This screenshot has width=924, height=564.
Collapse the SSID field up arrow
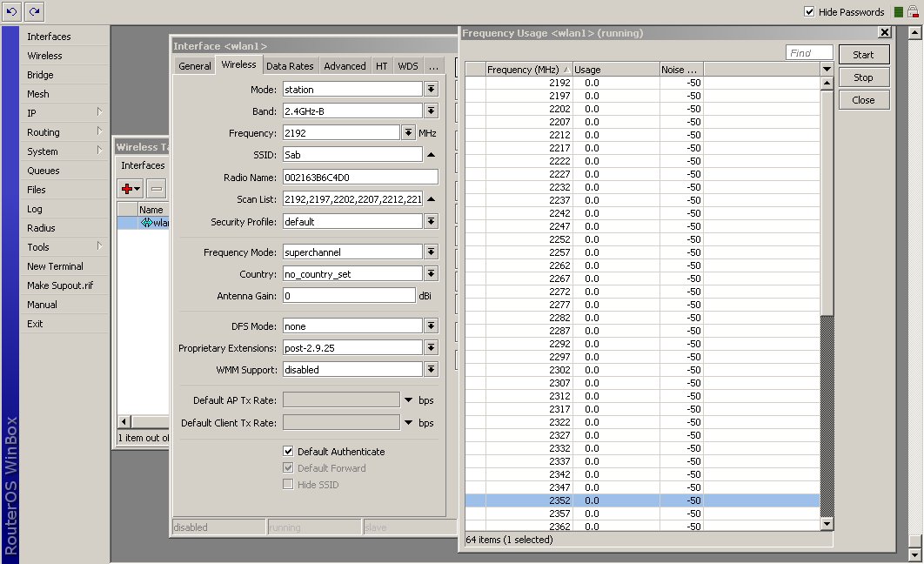[x=431, y=155]
